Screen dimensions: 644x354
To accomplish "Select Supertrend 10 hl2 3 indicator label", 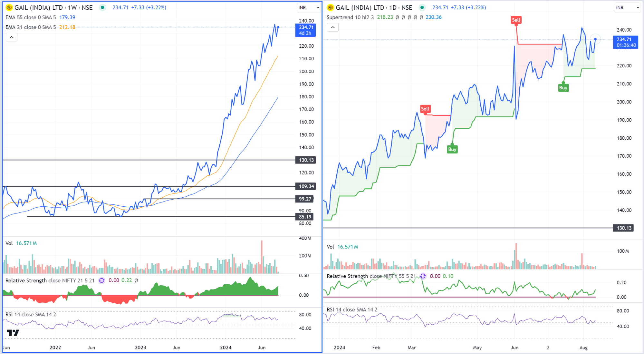I will [350, 17].
